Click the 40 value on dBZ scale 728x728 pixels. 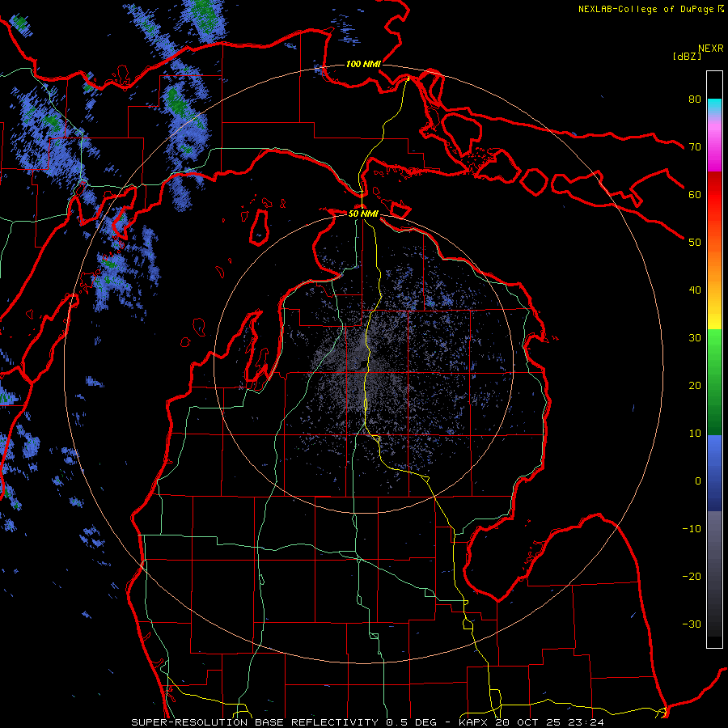click(695, 290)
